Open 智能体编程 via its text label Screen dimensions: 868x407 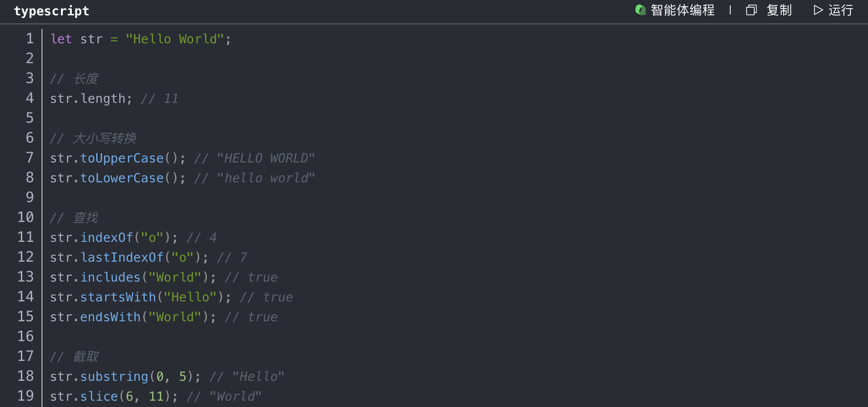(x=682, y=10)
